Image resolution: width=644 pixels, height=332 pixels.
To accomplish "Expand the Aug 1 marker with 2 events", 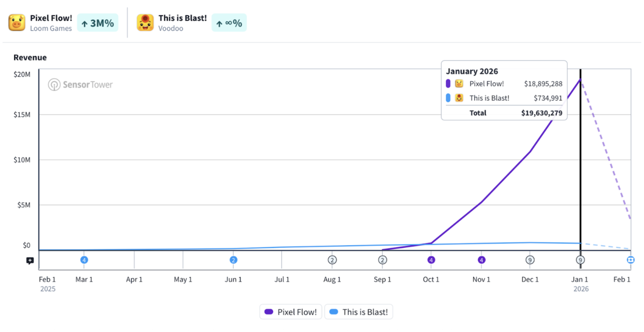I will click(332, 260).
